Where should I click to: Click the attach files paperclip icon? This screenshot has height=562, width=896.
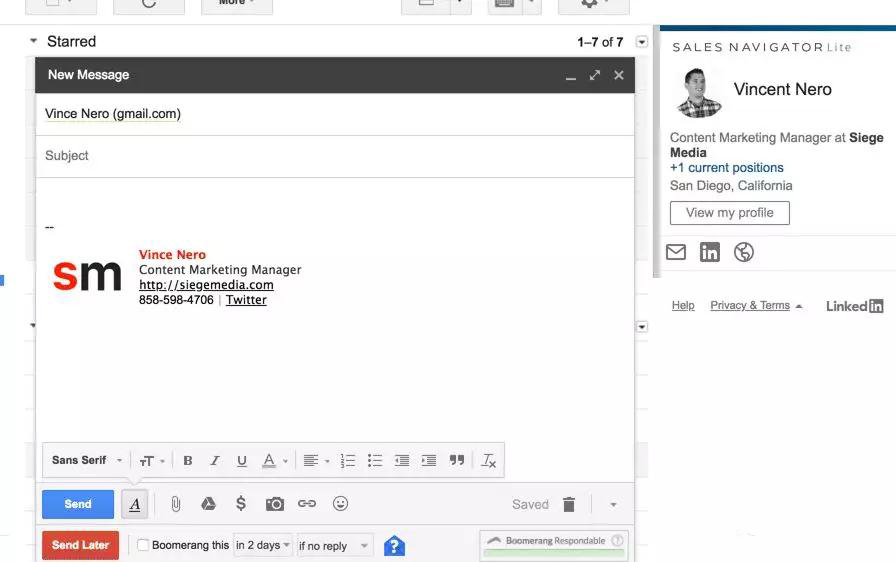point(175,504)
